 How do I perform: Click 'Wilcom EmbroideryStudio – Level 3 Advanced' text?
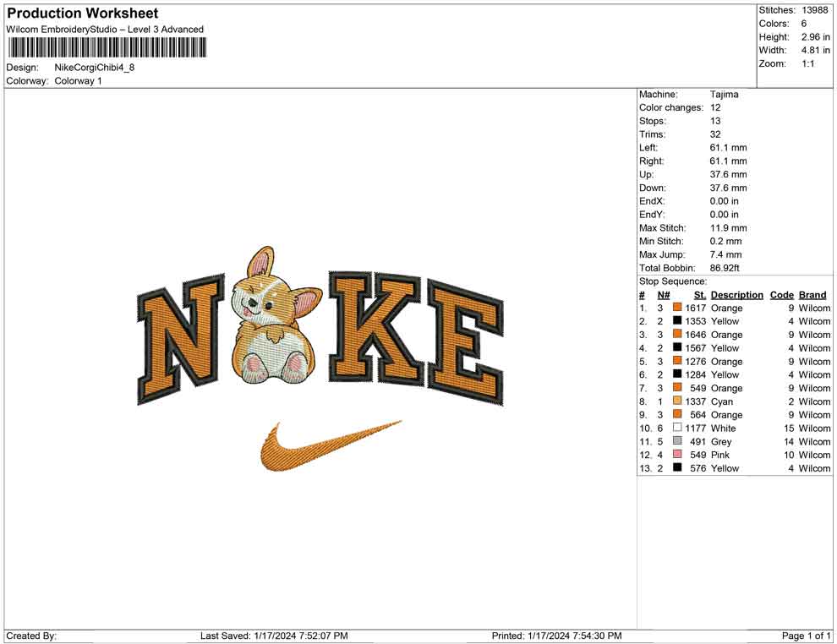click(x=105, y=30)
